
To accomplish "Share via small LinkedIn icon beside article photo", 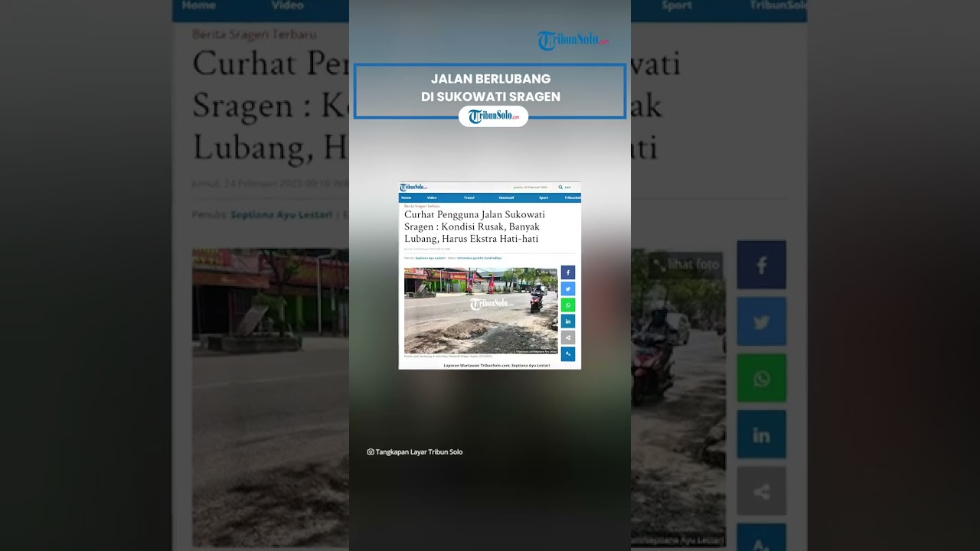I will (x=568, y=321).
